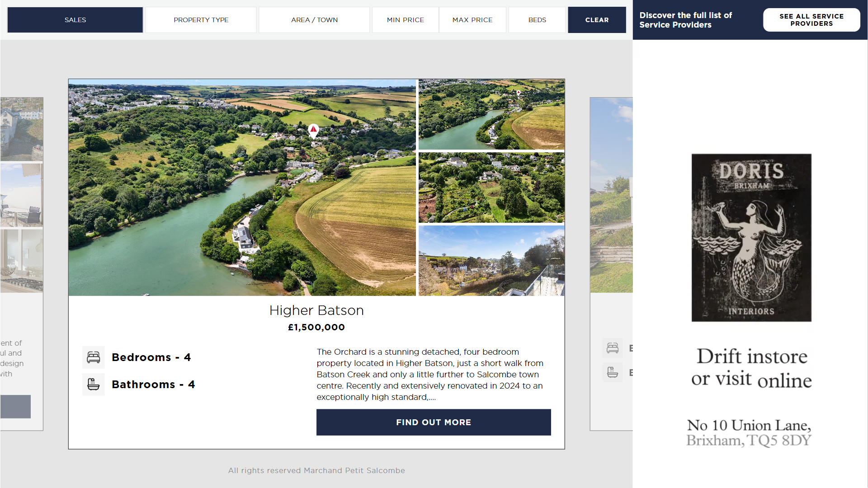Image resolution: width=868 pixels, height=488 pixels.
Task: Click See All Service Providers button
Action: (811, 20)
